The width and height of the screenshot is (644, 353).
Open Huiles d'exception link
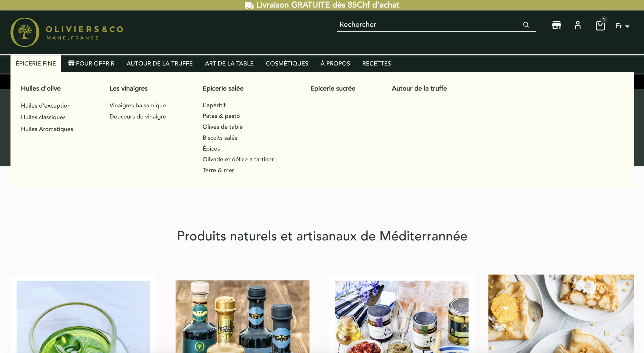click(46, 106)
